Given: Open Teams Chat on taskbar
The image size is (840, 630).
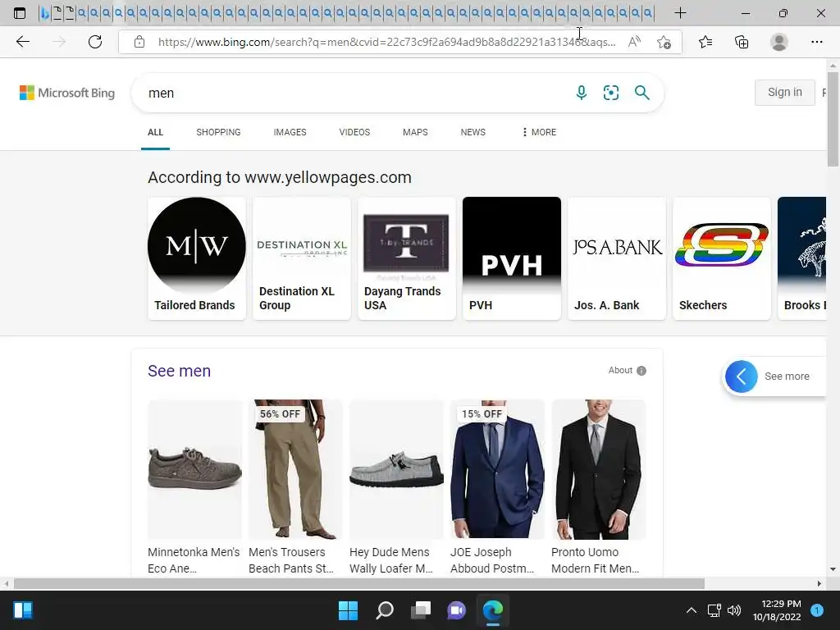Looking at the screenshot, I should (456, 610).
